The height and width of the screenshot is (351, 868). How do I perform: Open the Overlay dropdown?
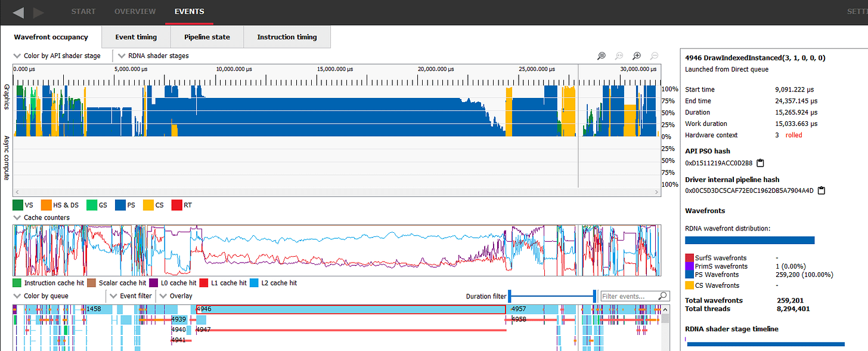[x=176, y=295]
